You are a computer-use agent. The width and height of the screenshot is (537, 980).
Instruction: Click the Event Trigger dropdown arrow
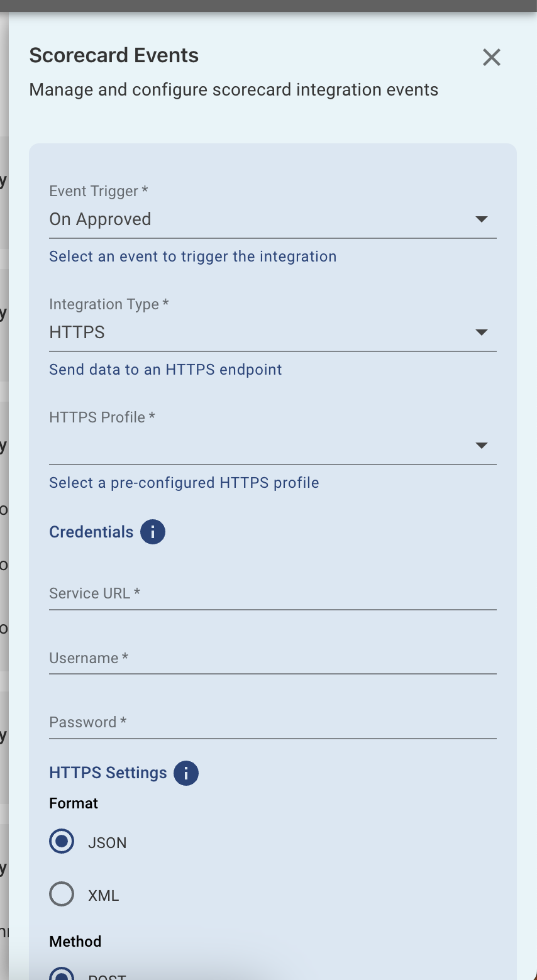coord(482,219)
